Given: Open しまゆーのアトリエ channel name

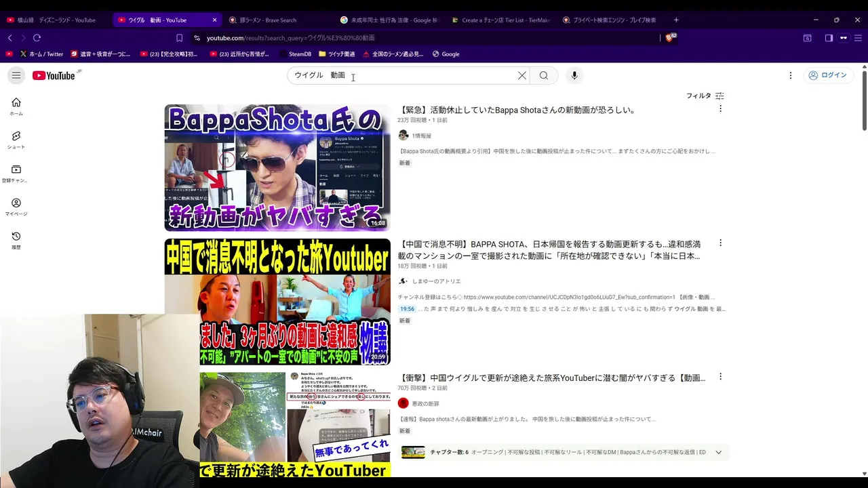Looking at the screenshot, I should pos(436,281).
